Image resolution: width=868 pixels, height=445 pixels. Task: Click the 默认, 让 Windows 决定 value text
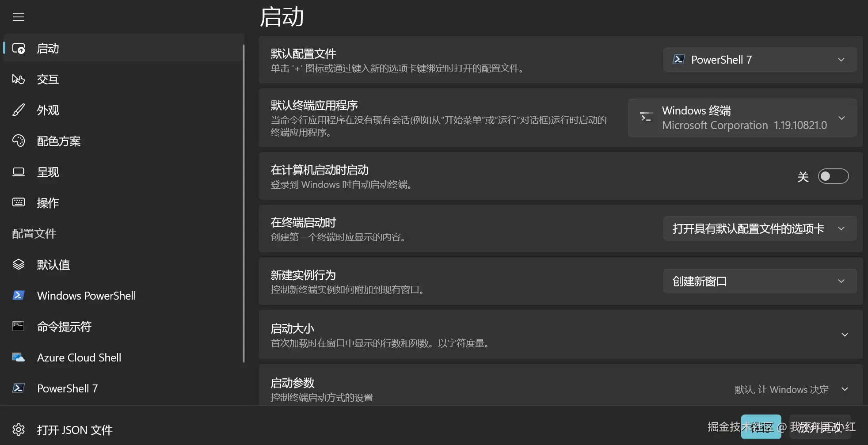(x=781, y=389)
